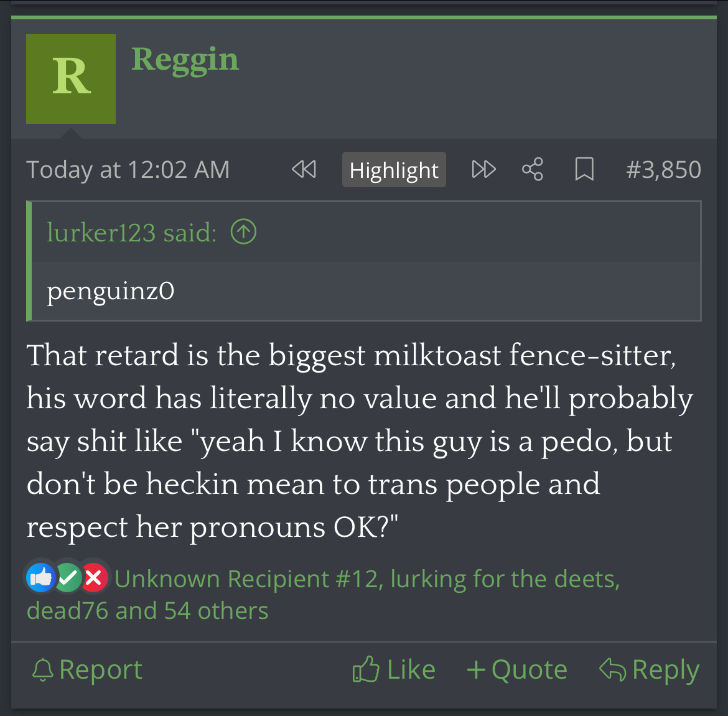
Task: Open Unknown Recipient #12's profile
Action: (246, 579)
